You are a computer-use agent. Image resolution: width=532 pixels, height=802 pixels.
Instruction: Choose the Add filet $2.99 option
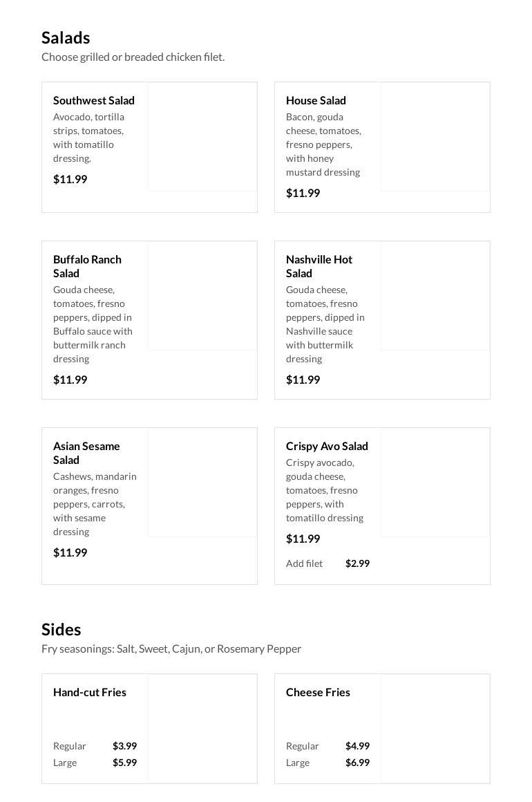327,563
